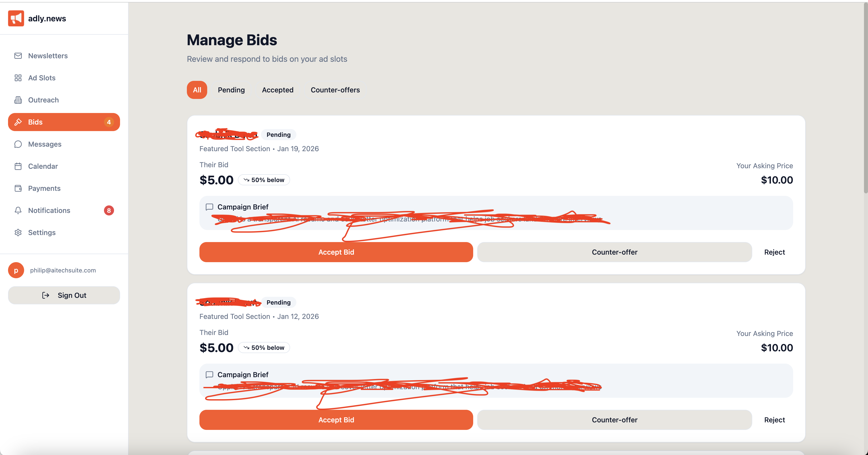
Task: Open Newsletters via envelope icon
Action: click(18, 55)
